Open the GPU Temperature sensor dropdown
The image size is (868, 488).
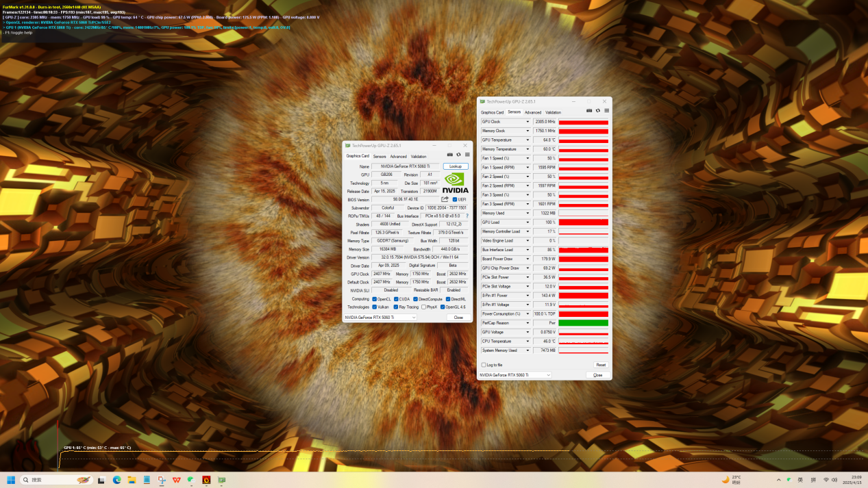click(x=528, y=140)
